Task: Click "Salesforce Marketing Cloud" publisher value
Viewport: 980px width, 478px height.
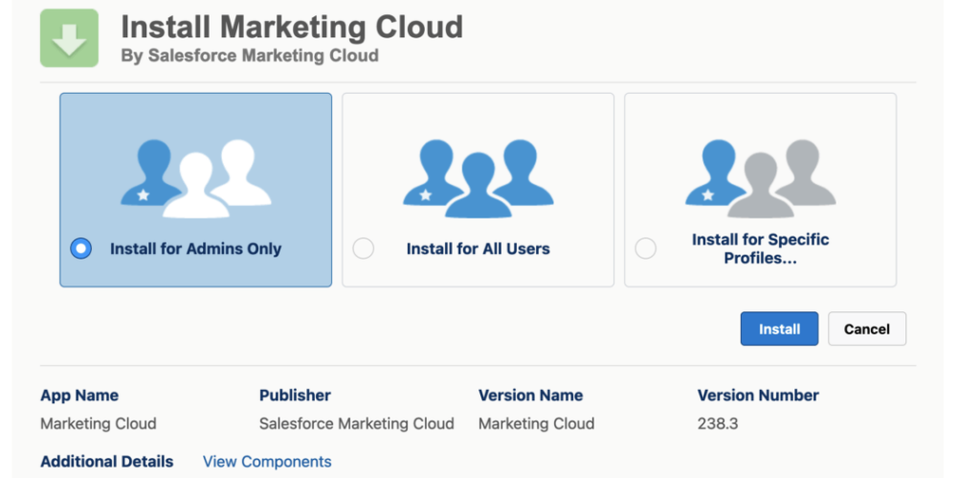Action: 357,423
